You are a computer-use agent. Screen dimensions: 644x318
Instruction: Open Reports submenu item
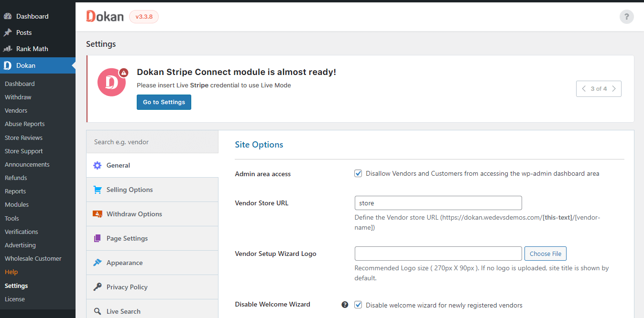[x=15, y=191]
